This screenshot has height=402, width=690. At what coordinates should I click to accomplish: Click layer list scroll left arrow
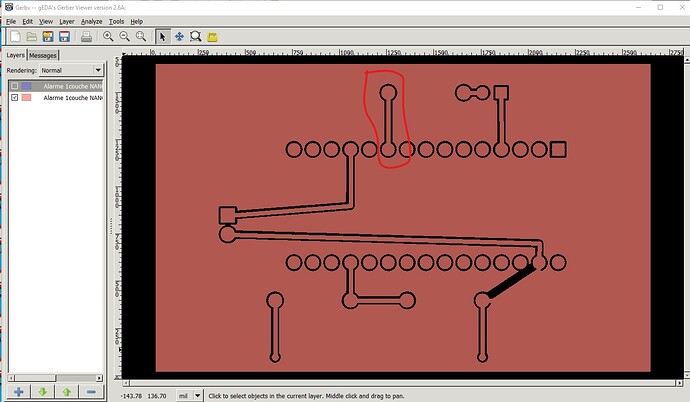11,378
